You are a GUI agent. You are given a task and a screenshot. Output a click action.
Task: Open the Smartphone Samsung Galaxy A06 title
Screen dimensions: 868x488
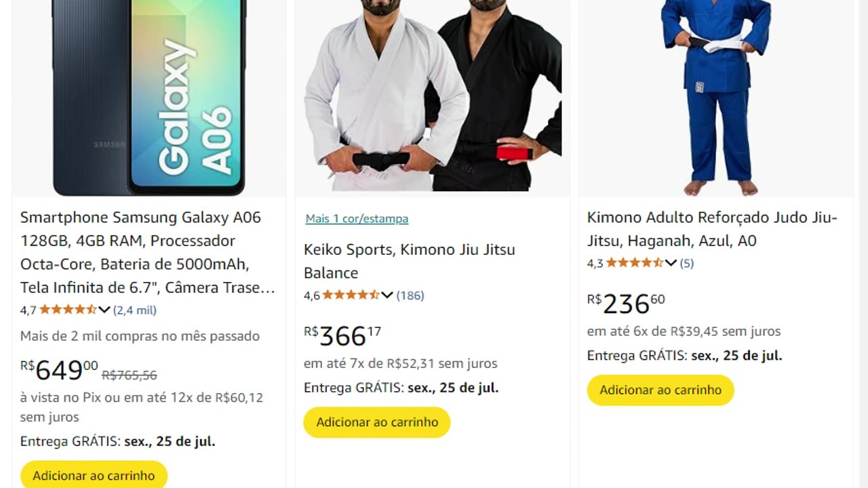click(148, 253)
